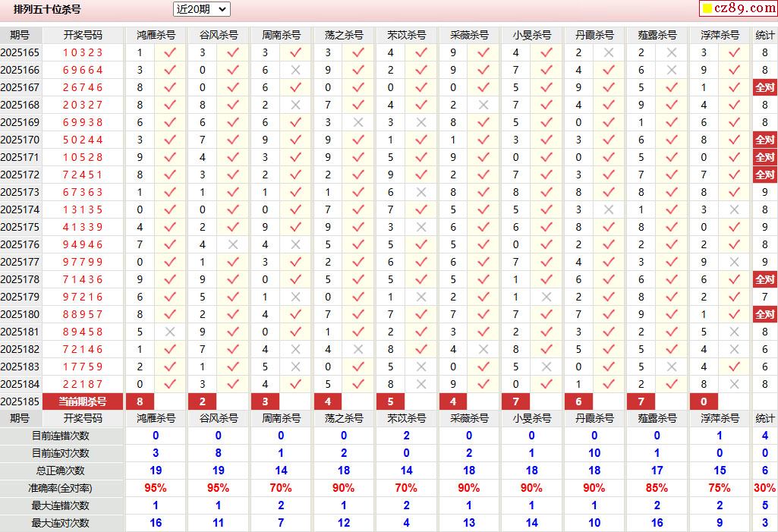Click winning number 94946
778x532 pixels.
coord(83,244)
